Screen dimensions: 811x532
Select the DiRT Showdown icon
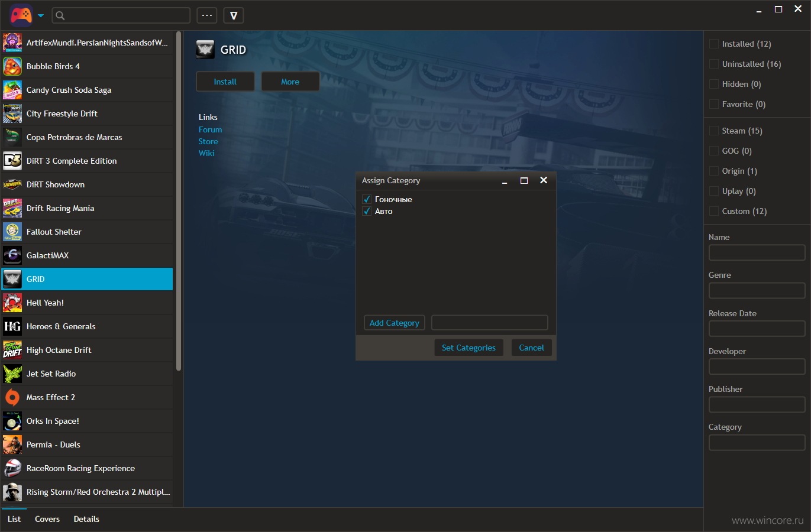(12, 184)
